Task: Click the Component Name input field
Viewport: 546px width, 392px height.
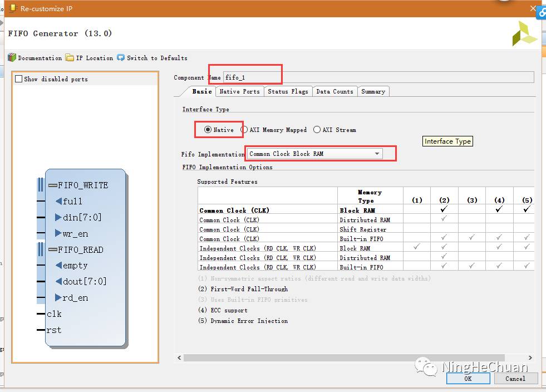Action: [x=378, y=77]
